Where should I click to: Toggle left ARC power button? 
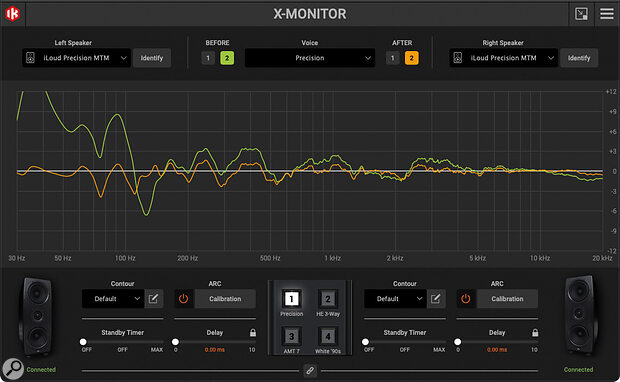coord(183,299)
